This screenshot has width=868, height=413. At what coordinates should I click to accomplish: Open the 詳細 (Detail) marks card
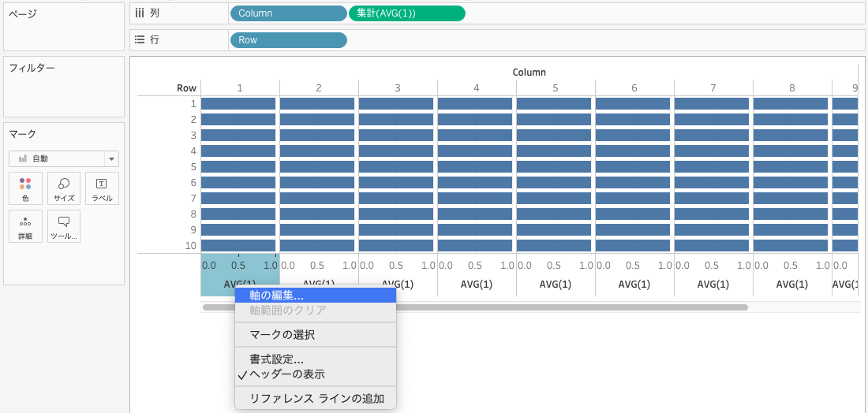point(25,226)
